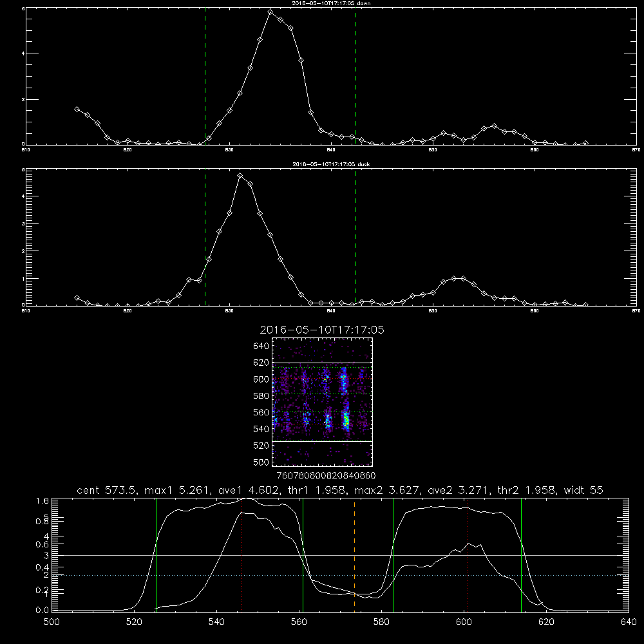Click the spectrogram image thumbnail
Viewport: 644px width, 644px height.
322,402
